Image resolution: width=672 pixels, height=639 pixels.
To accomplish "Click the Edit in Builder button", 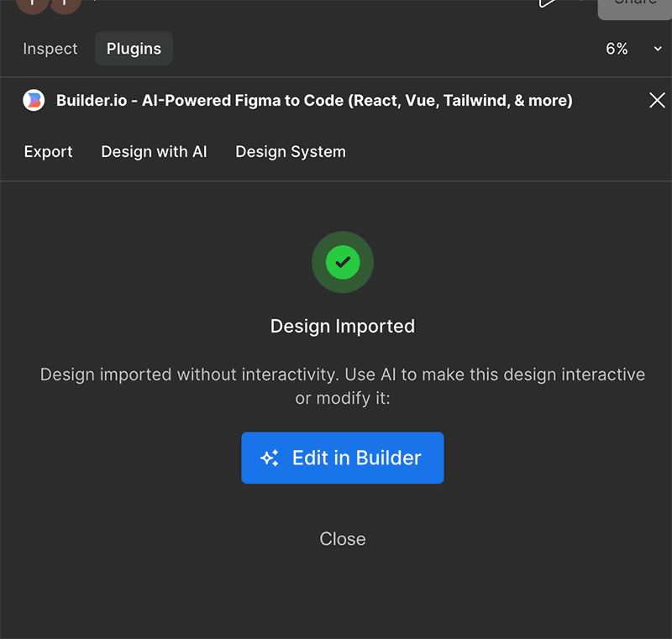I will pyautogui.click(x=343, y=458).
